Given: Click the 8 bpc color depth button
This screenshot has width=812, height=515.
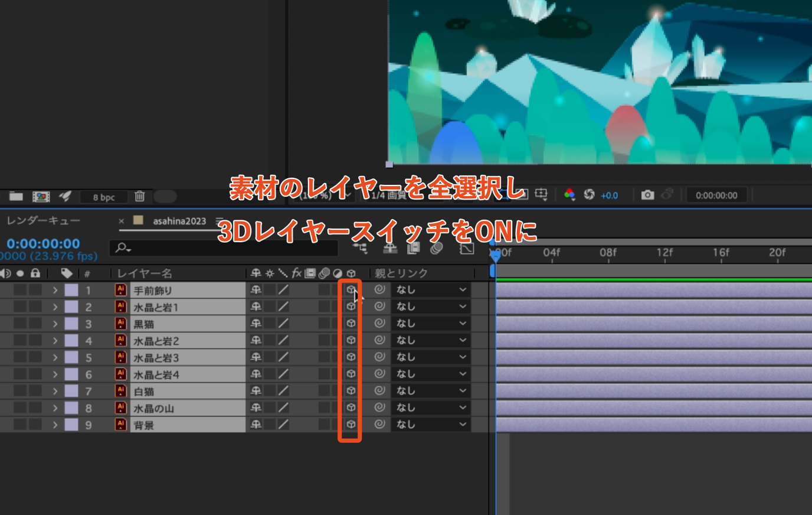Looking at the screenshot, I should click(x=104, y=197).
